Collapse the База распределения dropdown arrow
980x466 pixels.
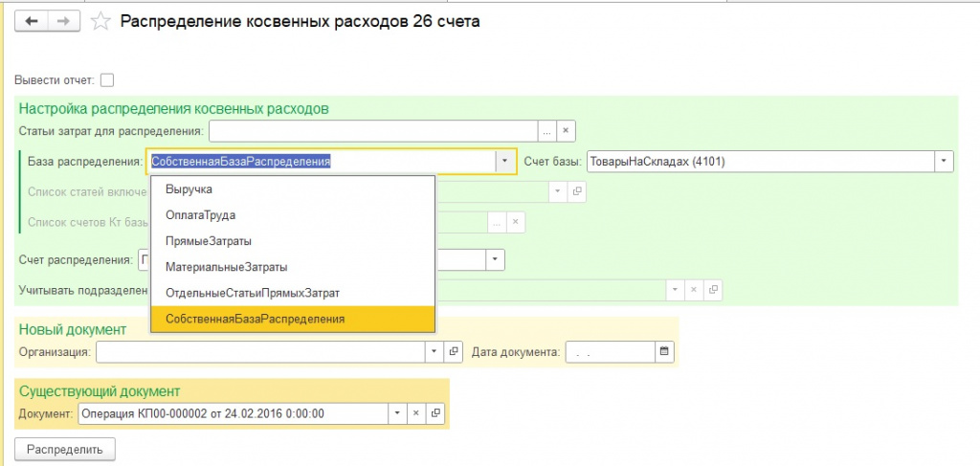pos(505,161)
